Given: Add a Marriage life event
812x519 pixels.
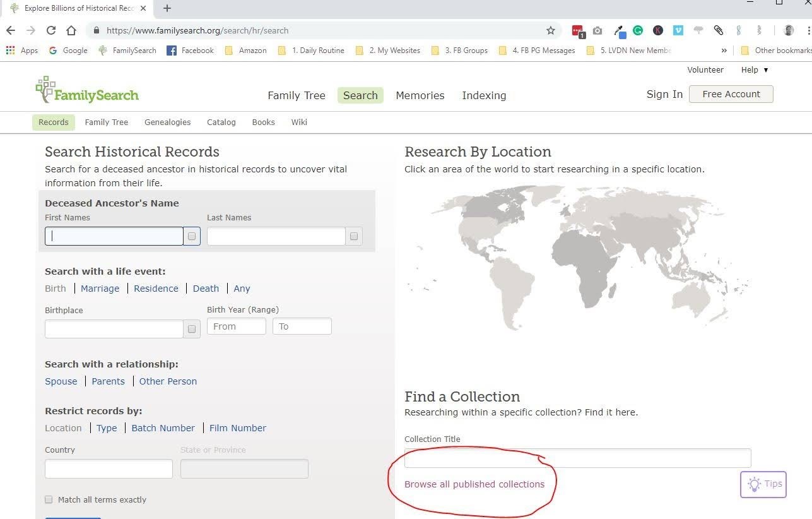Looking at the screenshot, I should coord(100,289).
